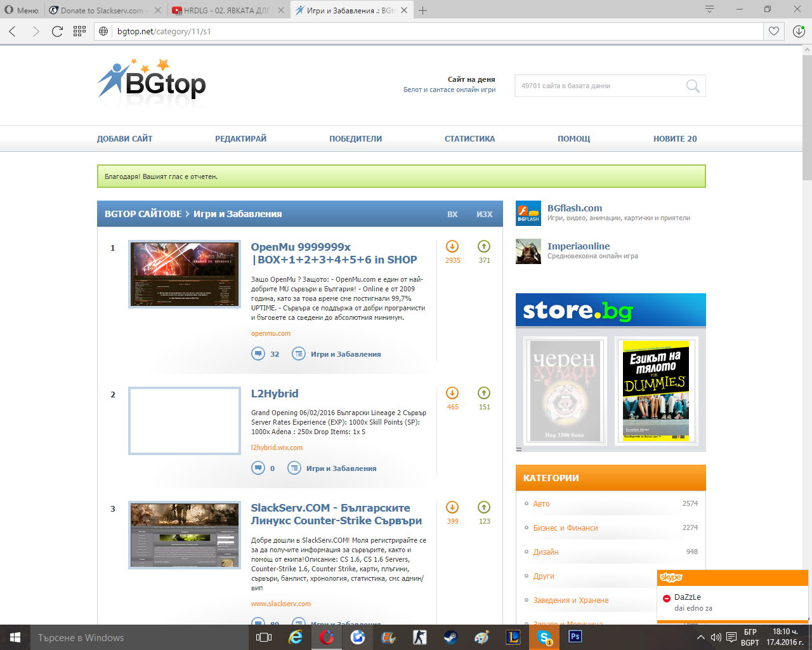Open the Opera Menu button

22,10
